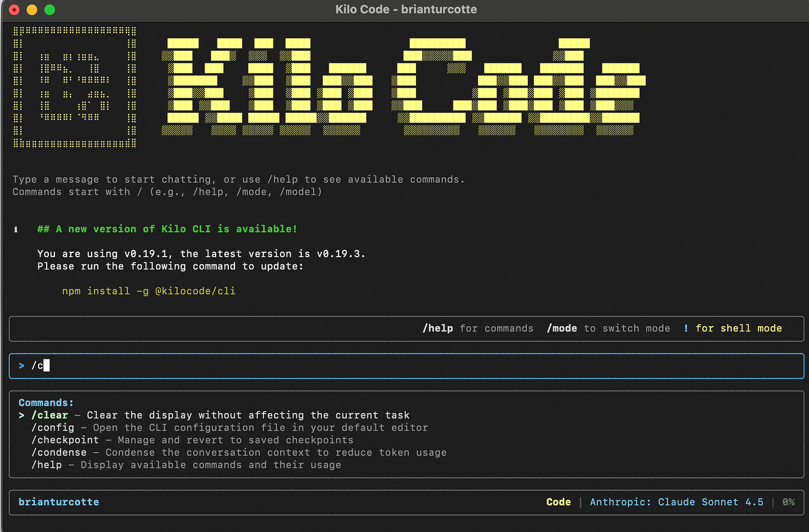Click the 'Type a message to start chatting' line
The height and width of the screenshot is (532, 809).
tap(239, 179)
